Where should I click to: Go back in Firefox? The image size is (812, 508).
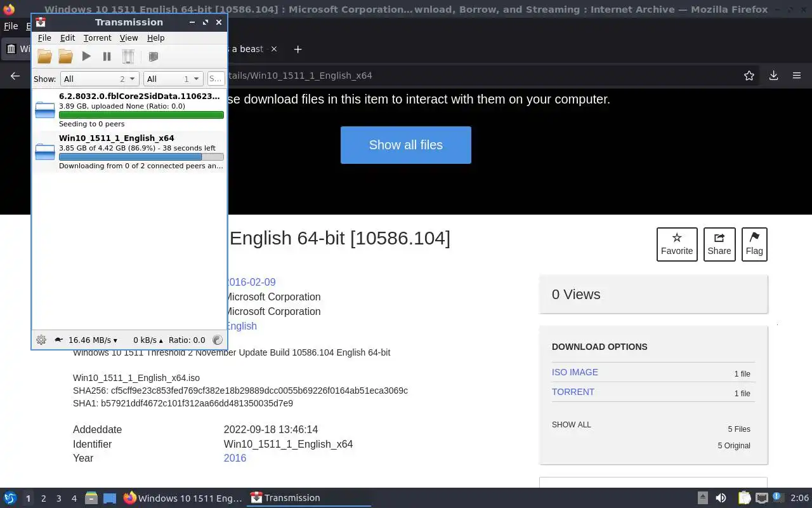tap(15, 76)
